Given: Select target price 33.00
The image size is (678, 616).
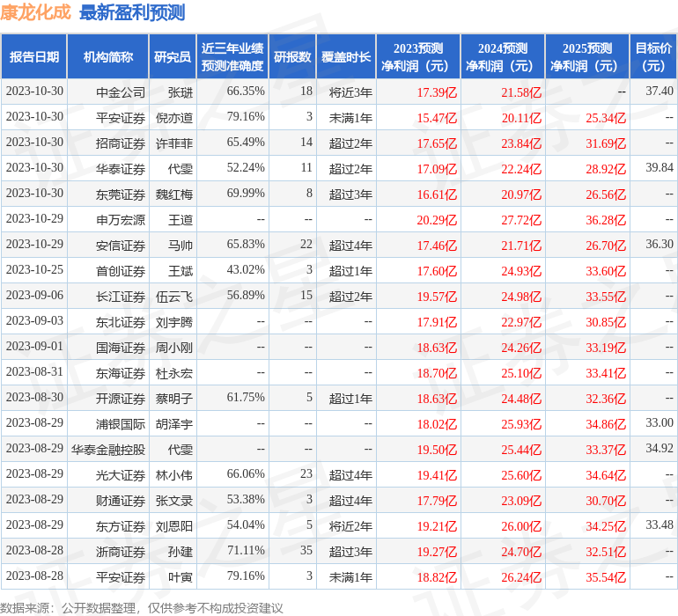Looking at the screenshot, I should [x=660, y=422].
